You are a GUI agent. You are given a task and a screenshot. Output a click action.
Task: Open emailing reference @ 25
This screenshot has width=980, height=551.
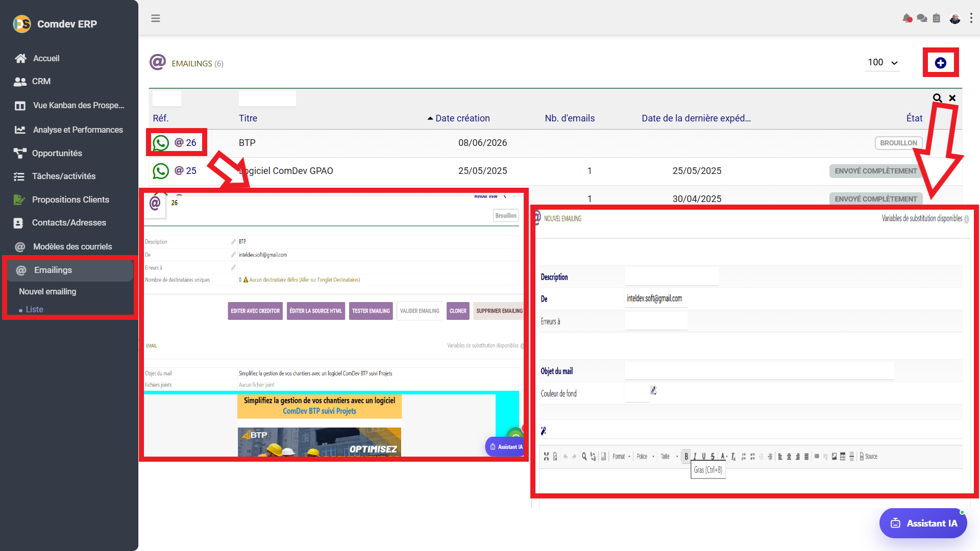tap(185, 171)
